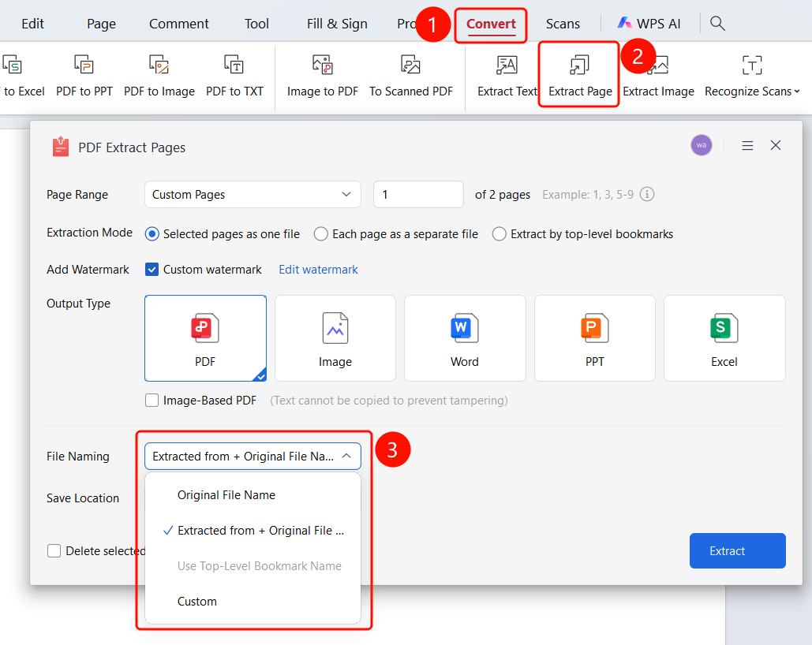812x645 pixels.
Task: Pick 'Original File Name' naming option
Action: pos(253,495)
